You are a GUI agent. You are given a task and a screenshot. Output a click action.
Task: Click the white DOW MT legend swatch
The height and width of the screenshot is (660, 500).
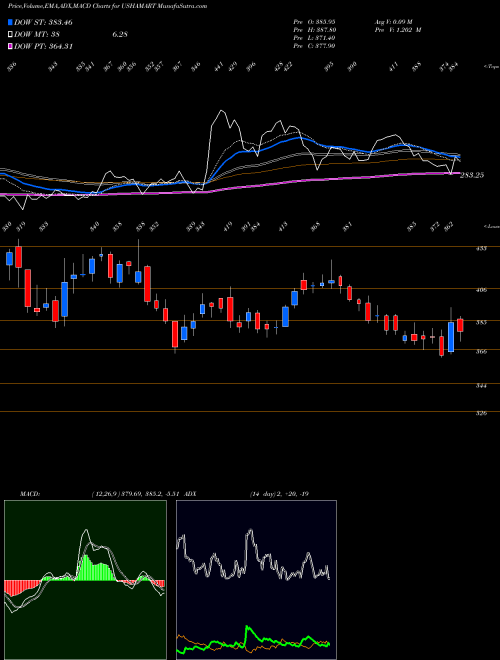[x=10, y=35]
